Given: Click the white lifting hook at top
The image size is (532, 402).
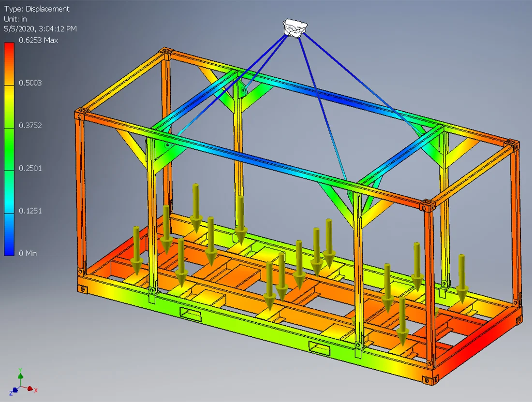Looking at the screenshot, I should [x=295, y=29].
